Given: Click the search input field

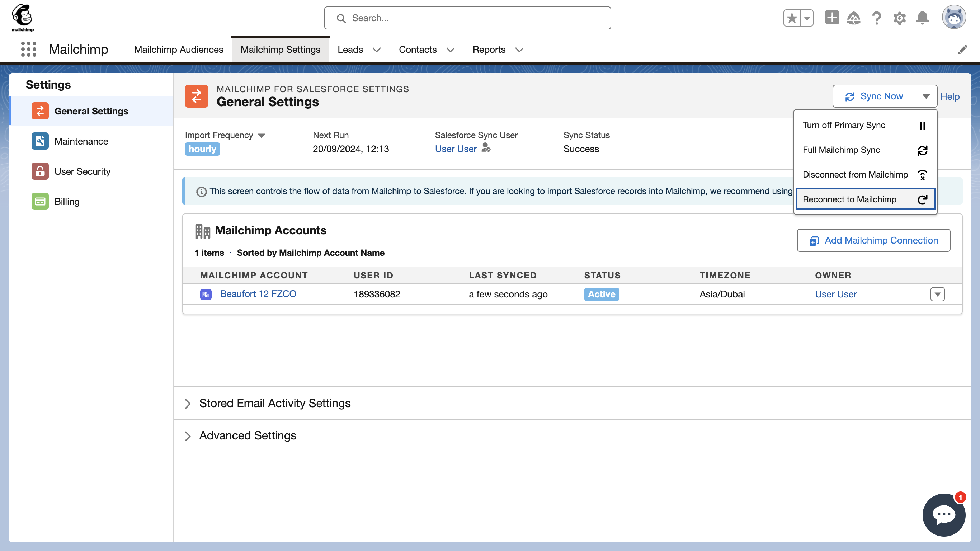Looking at the screenshot, I should tap(467, 18).
